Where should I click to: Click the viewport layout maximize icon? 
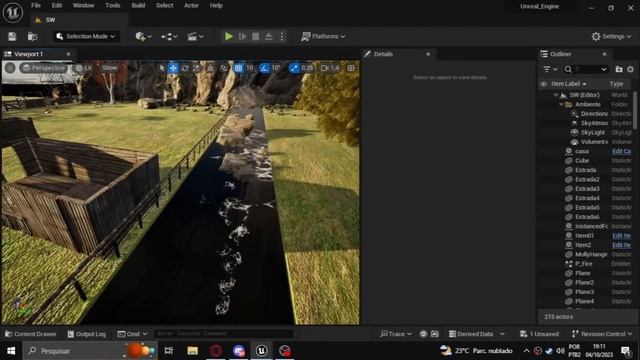[x=351, y=68]
